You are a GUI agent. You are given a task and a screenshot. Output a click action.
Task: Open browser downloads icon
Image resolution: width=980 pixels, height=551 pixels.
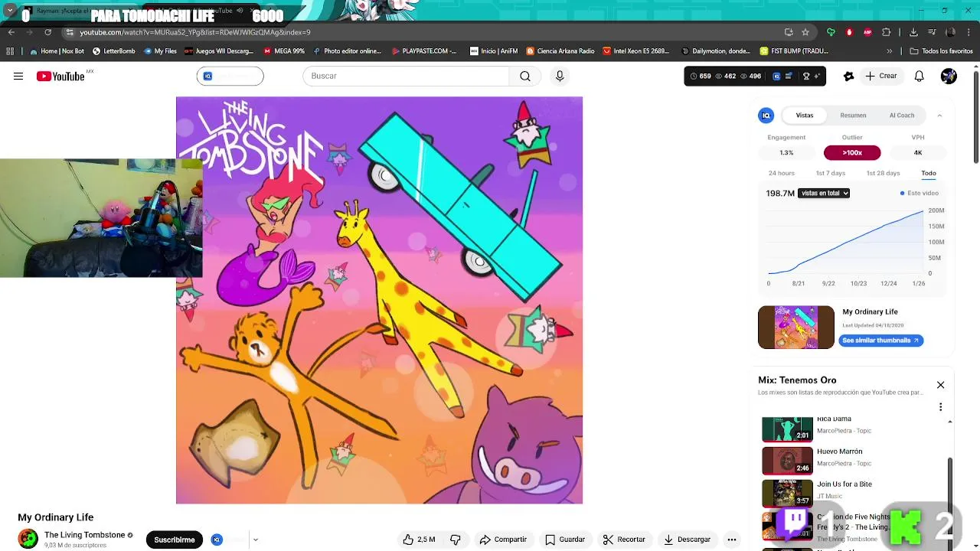tap(913, 32)
